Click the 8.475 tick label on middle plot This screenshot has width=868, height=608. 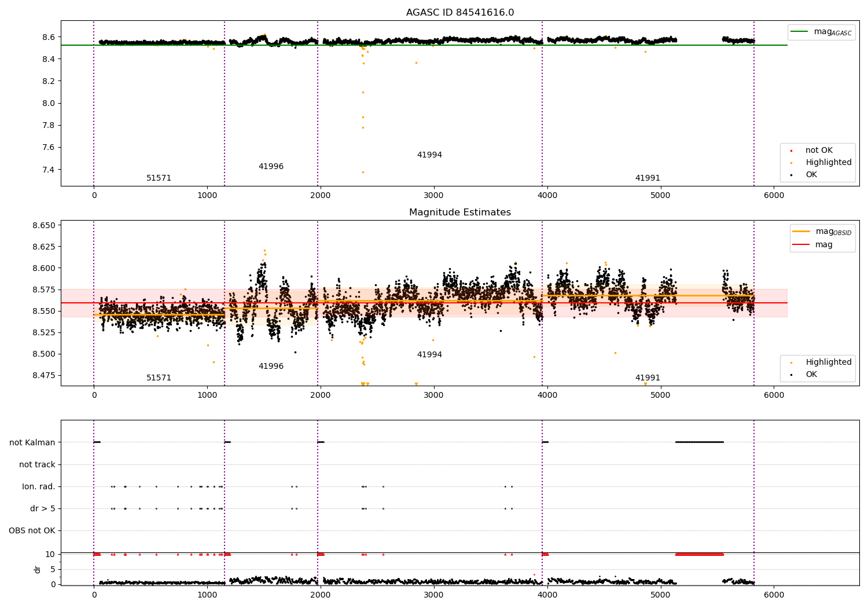(44, 376)
